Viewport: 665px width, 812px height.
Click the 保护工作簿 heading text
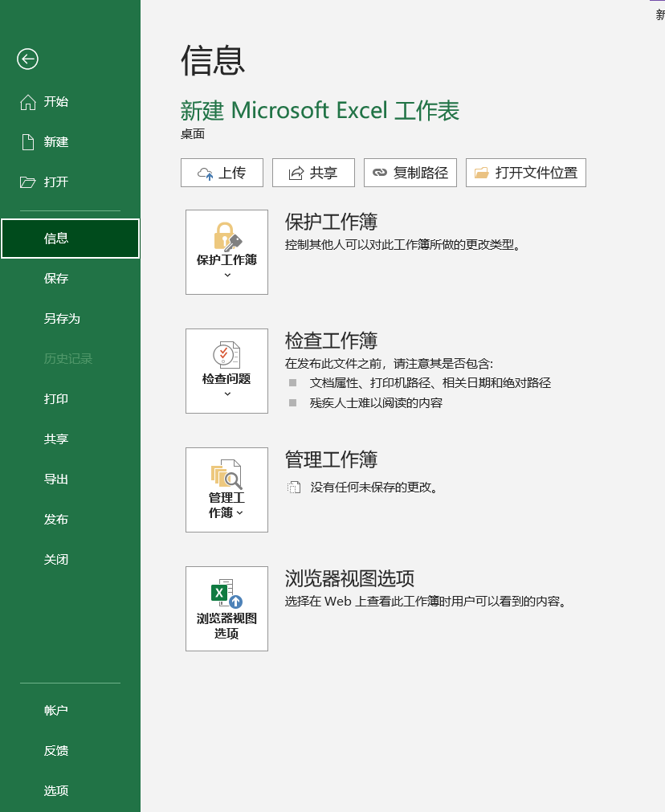click(x=331, y=222)
